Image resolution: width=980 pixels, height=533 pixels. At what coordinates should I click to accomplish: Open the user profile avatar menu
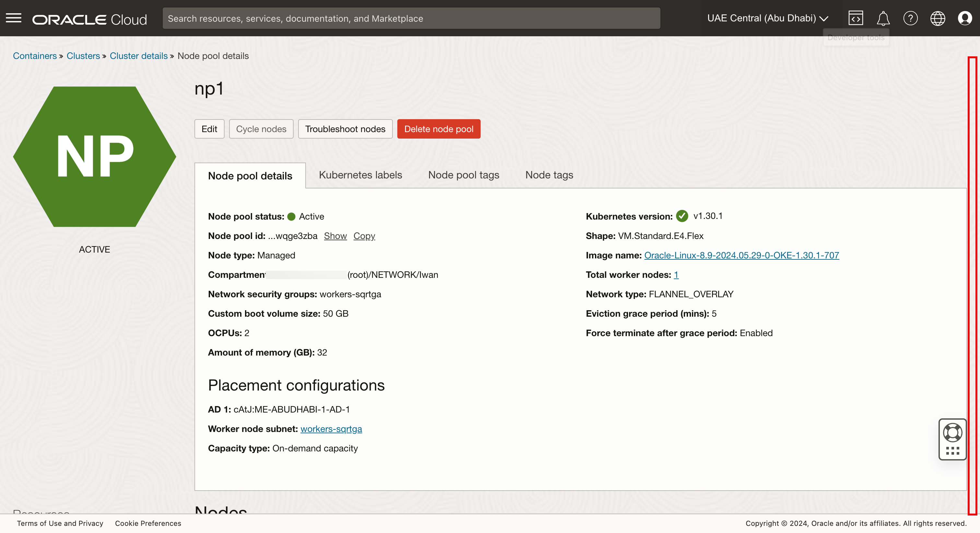coord(965,18)
